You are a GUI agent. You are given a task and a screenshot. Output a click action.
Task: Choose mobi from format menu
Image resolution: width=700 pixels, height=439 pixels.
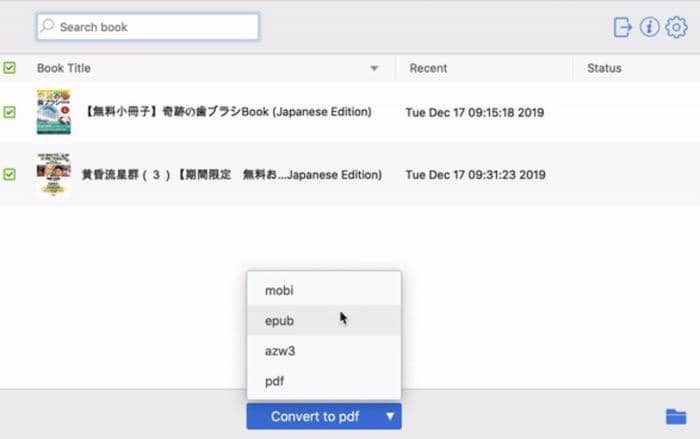coord(324,290)
